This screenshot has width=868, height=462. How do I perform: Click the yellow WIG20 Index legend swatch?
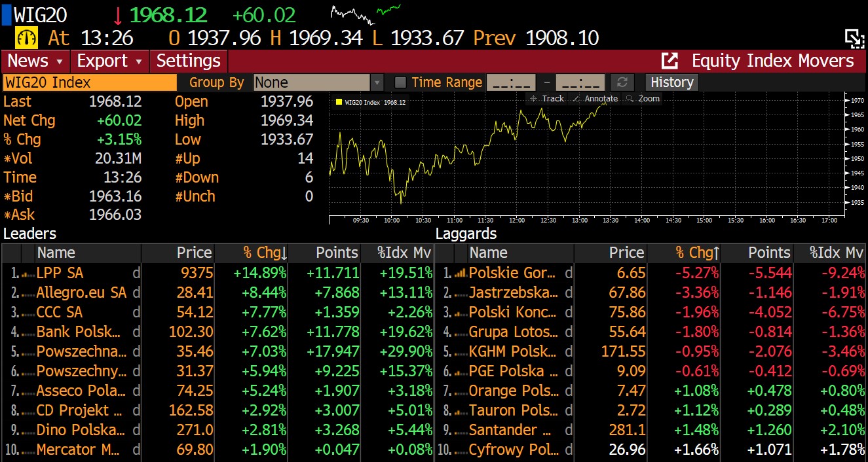(339, 102)
